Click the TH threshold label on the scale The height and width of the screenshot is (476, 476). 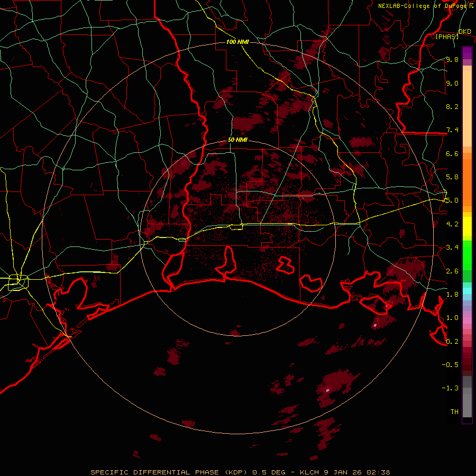click(454, 412)
